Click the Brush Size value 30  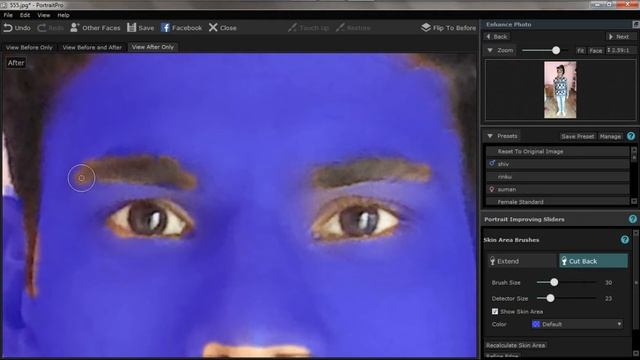click(608, 282)
